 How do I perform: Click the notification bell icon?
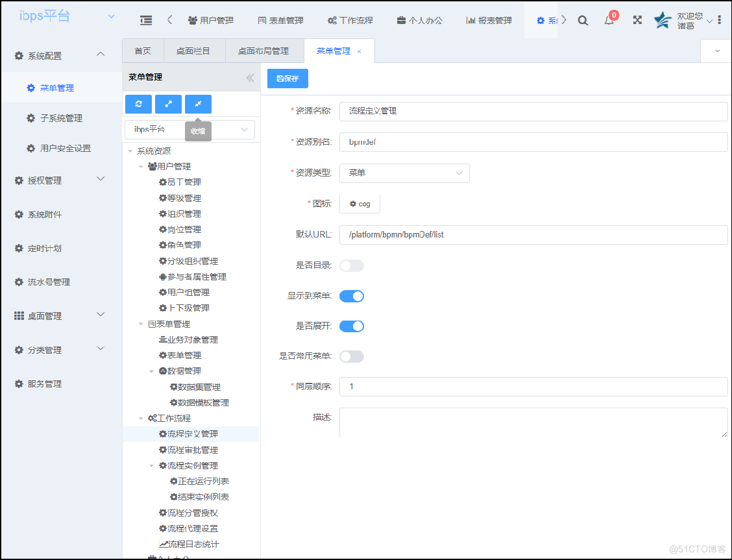coord(609,20)
